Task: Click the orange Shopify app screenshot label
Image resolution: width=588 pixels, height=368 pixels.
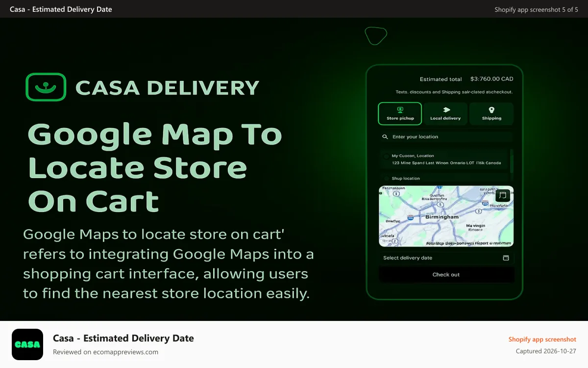Action: (x=542, y=340)
